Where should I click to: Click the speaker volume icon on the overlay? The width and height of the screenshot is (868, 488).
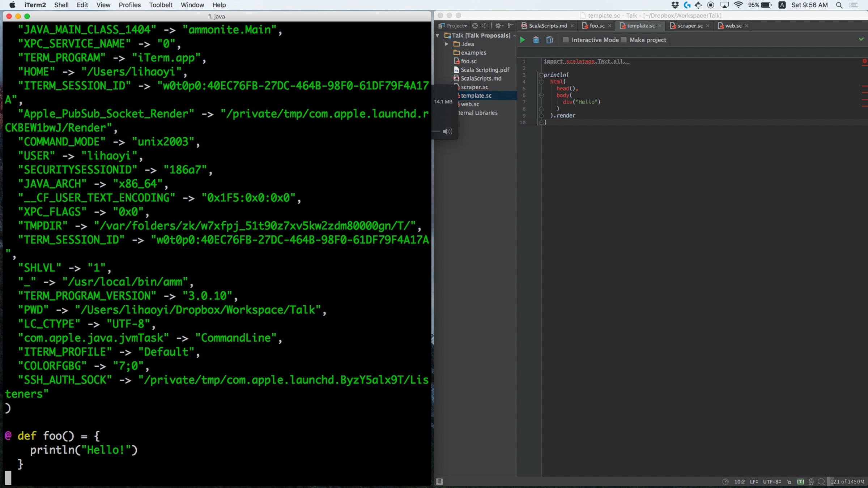click(x=447, y=132)
